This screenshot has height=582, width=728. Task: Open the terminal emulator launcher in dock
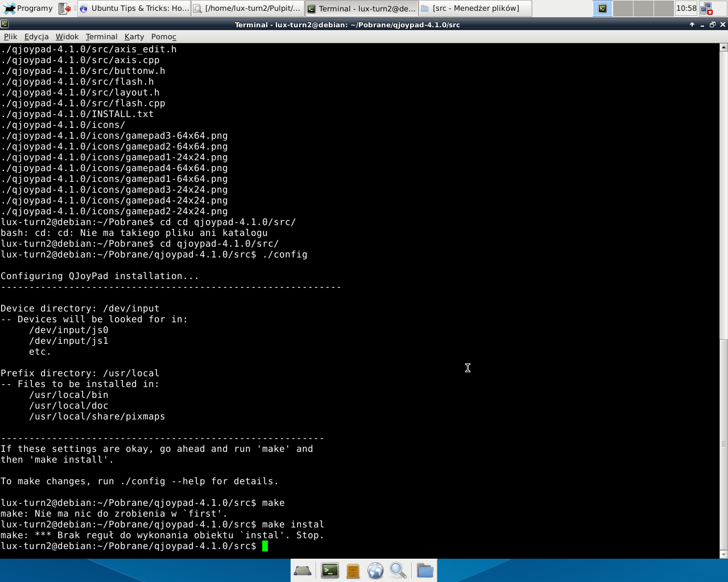pos(330,571)
